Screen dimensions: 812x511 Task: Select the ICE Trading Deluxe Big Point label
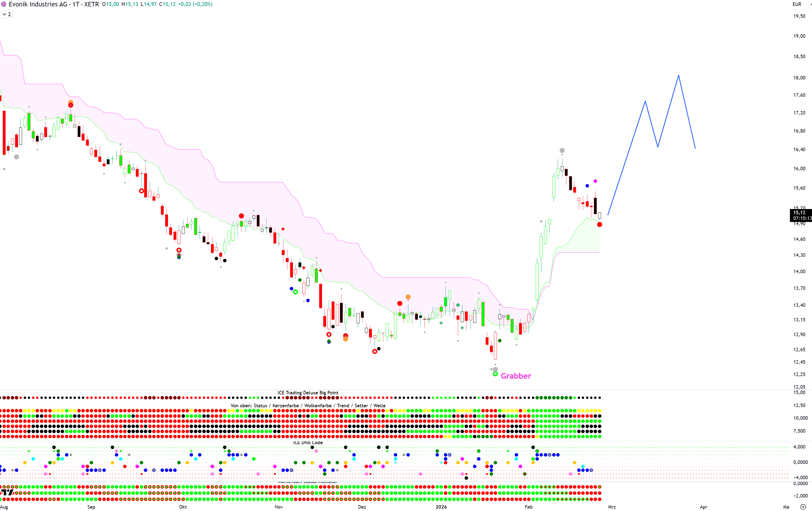(308, 392)
